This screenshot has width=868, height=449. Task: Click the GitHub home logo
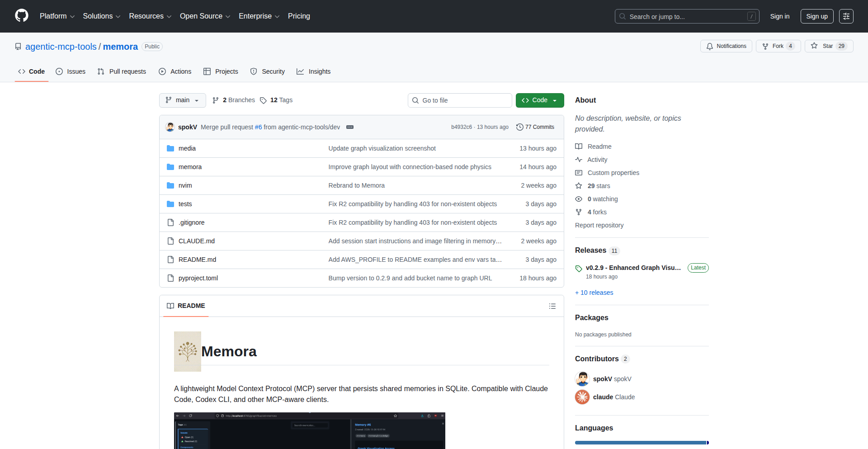click(21, 16)
